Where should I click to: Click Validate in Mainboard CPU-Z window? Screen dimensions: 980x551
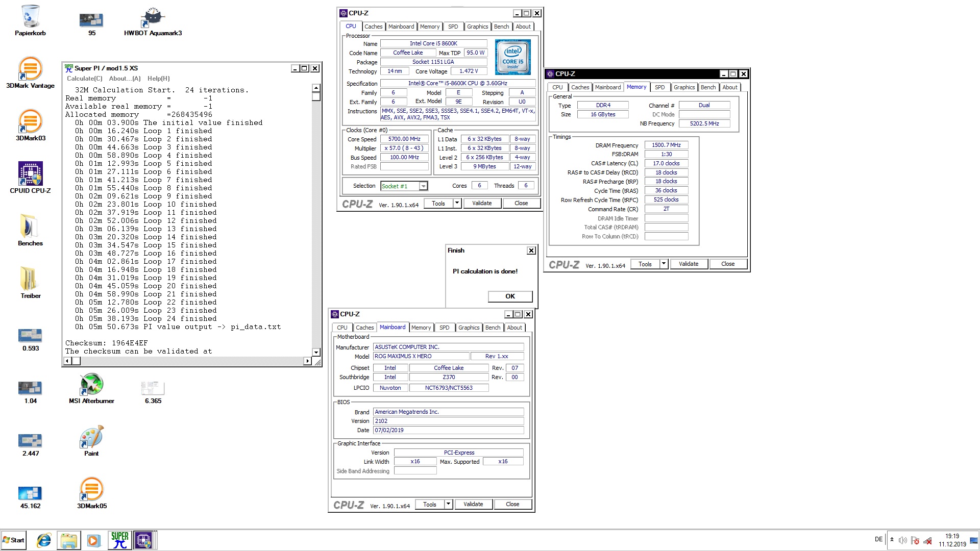click(473, 504)
